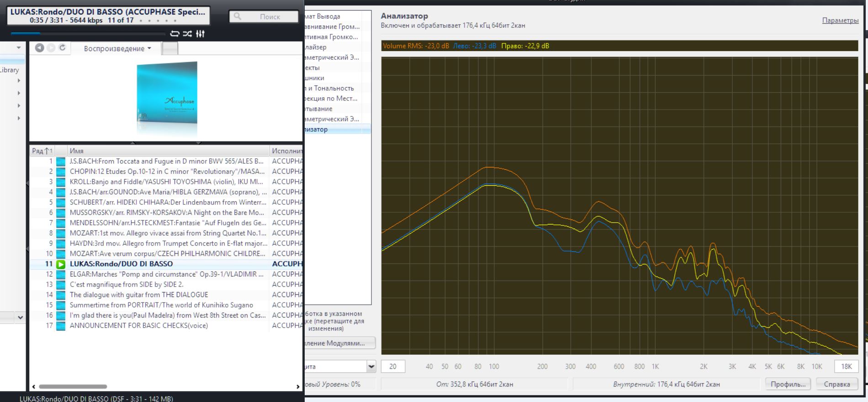Screen dimensions: 868x402
Task: Click the cover icon beside the ELGAR Marches track
Action: click(61, 274)
